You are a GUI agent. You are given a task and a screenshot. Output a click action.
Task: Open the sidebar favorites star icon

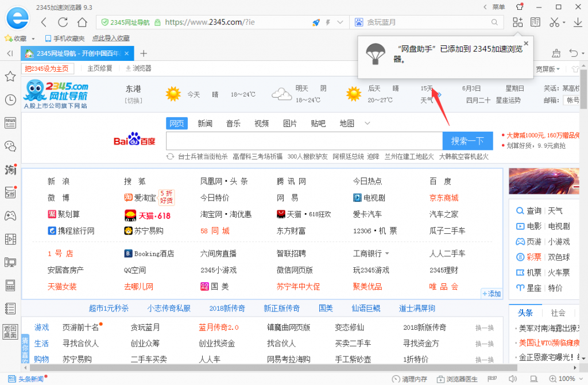[x=10, y=76]
